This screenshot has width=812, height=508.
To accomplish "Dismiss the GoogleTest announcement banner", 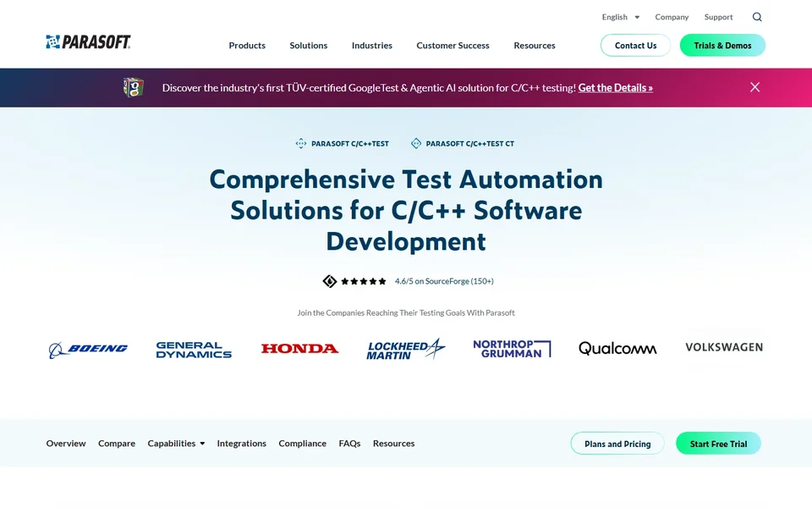I will coord(754,87).
